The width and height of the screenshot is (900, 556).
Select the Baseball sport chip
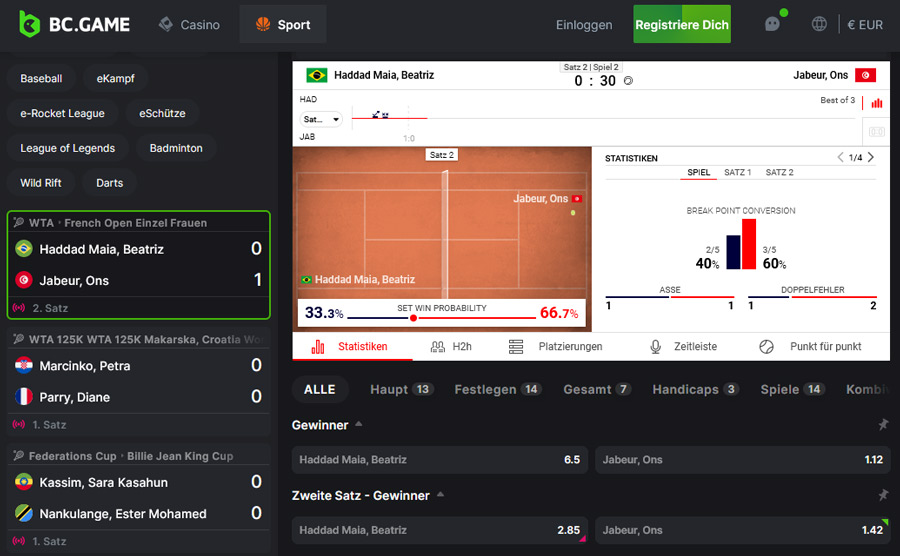[41, 79]
